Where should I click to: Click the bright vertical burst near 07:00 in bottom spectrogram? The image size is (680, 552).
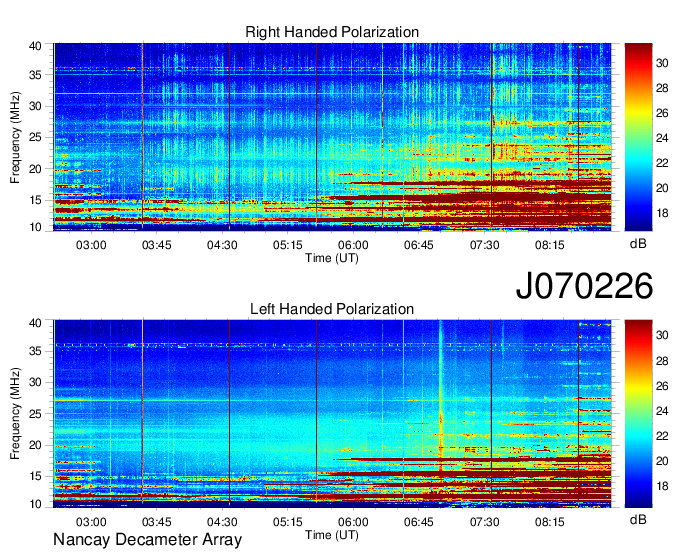(441, 395)
